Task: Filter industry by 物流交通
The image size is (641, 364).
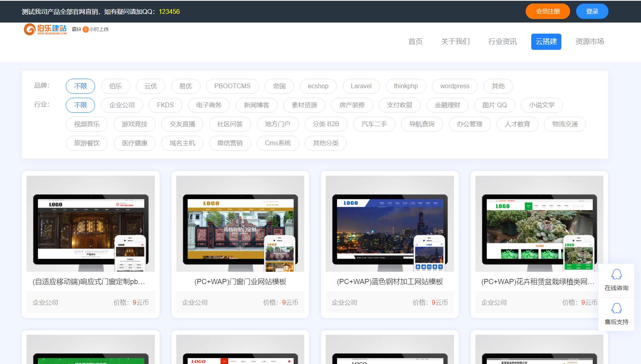Action: coord(565,124)
